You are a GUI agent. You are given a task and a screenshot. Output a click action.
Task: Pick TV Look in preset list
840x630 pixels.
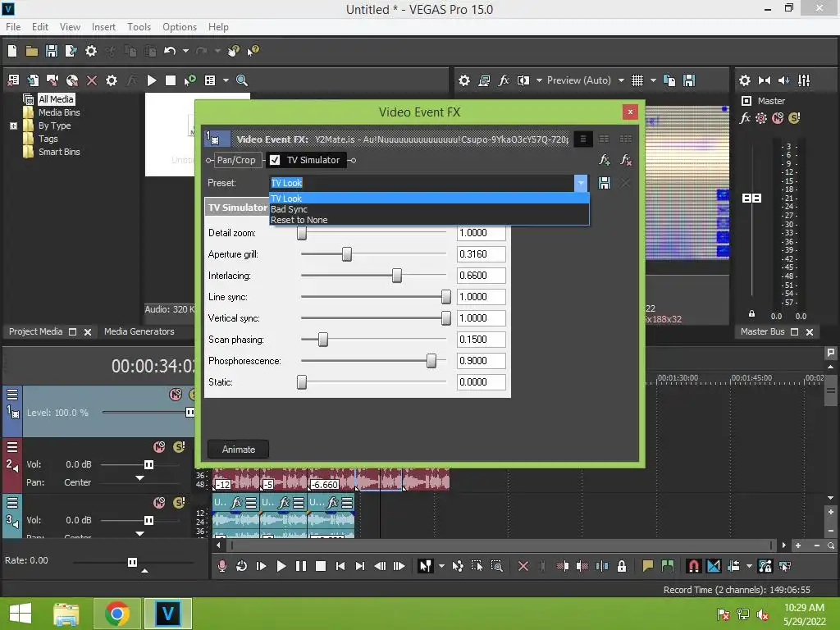[429, 199]
